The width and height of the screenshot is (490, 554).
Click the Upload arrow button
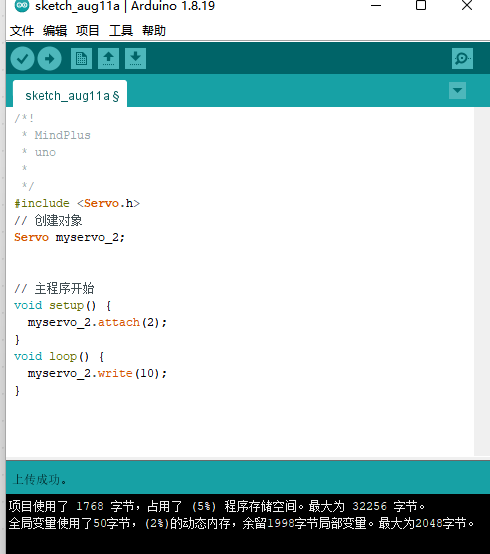pos(49,59)
